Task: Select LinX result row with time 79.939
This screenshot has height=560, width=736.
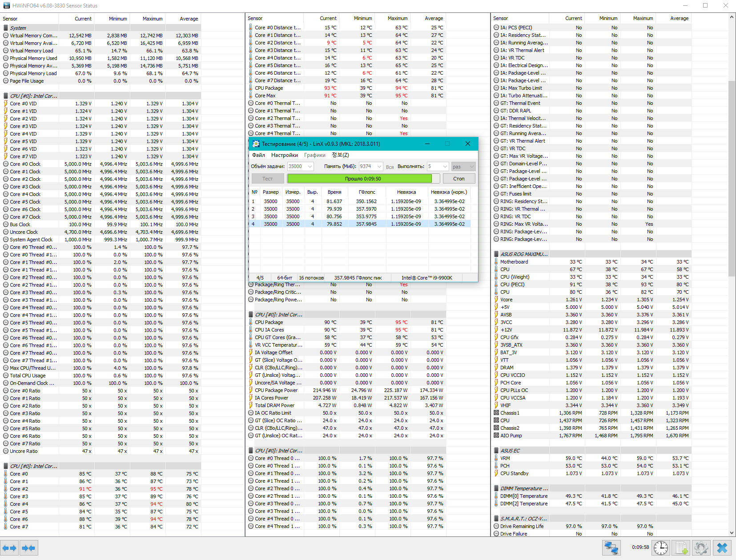Action: coord(359,209)
